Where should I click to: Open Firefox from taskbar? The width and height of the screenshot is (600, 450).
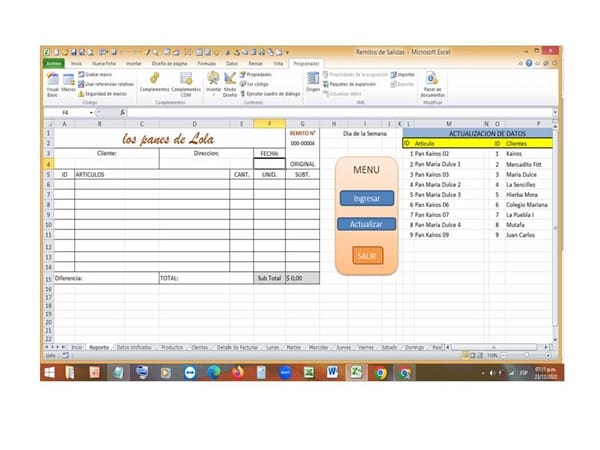(x=238, y=372)
